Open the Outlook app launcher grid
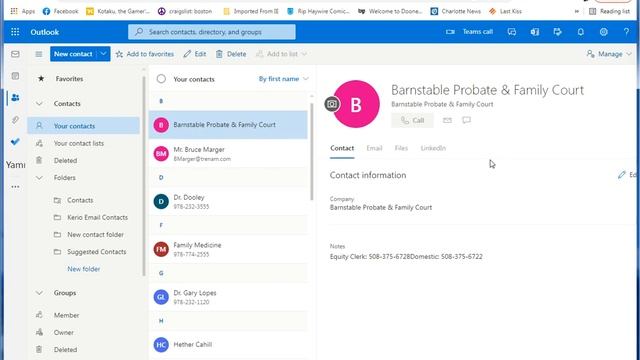 [x=15, y=32]
